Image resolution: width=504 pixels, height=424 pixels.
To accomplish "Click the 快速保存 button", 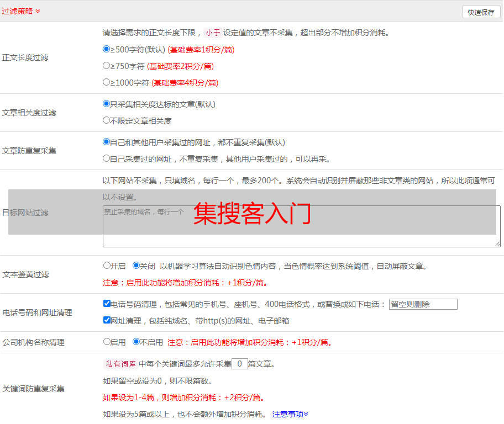I will (x=481, y=12).
